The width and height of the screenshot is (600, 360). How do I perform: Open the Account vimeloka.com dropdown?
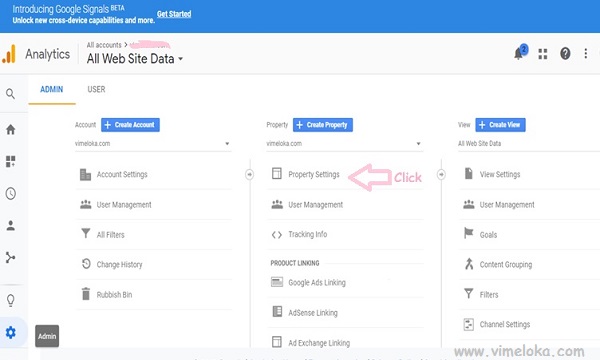[153, 143]
